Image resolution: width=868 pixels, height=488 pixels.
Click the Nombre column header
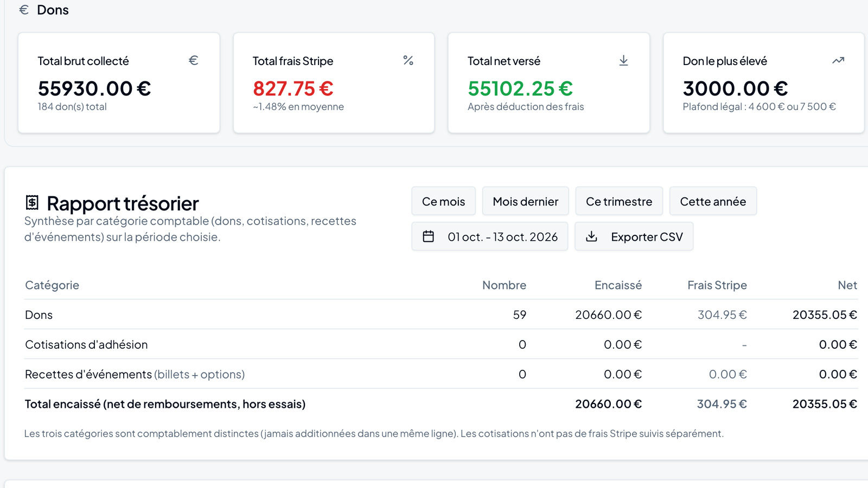(x=504, y=285)
